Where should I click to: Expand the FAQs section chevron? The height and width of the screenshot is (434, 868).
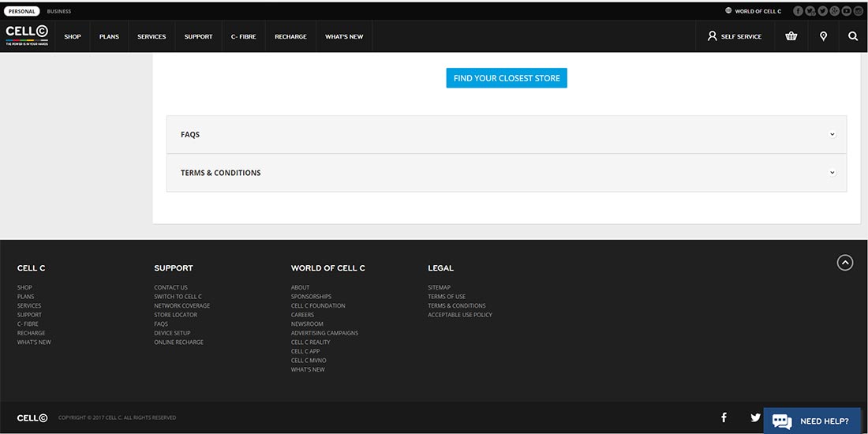(832, 134)
